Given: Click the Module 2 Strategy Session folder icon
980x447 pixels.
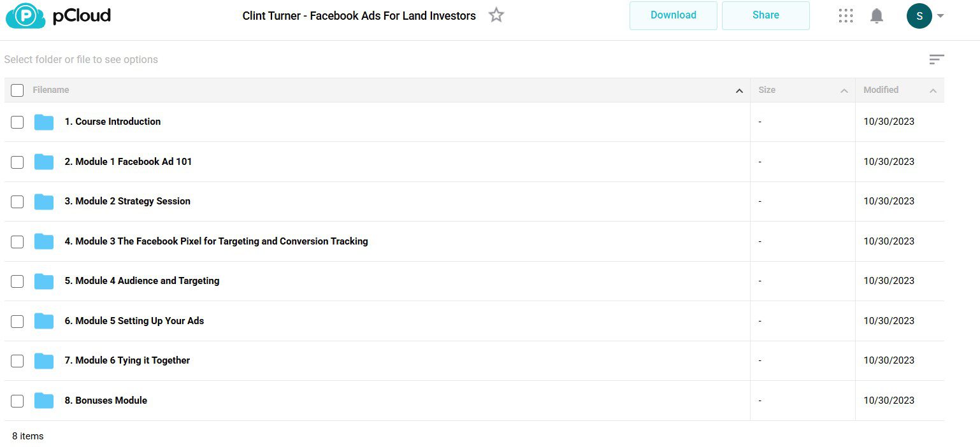Looking at the screenshot, I should (44, 201).
